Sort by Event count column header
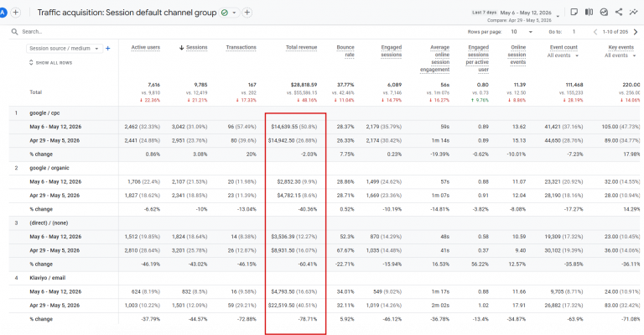644x335 pixels. coord(563,48)
